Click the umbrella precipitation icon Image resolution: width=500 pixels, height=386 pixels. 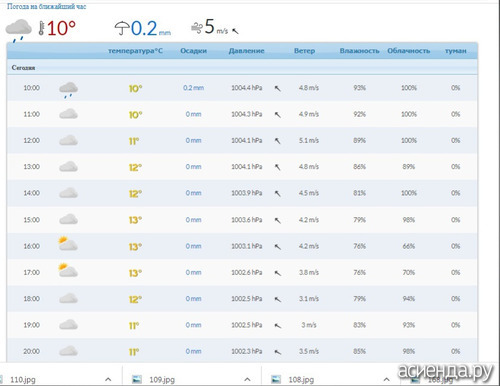tap(122, 28)
